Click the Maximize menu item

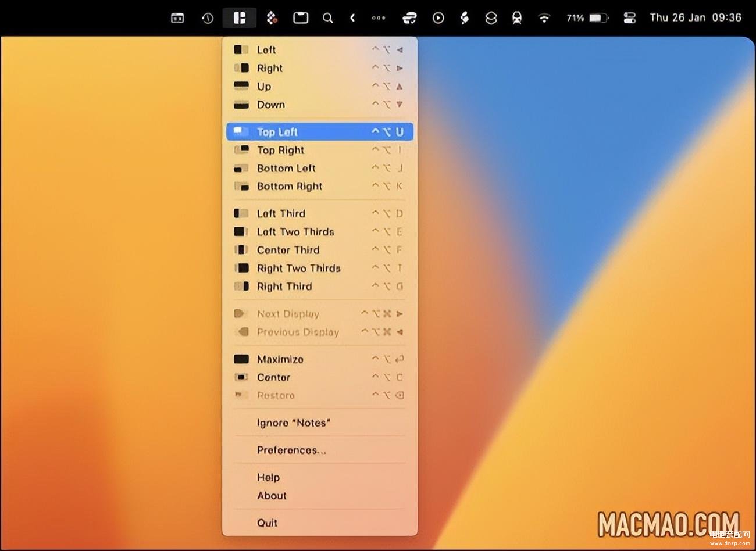coord(319,359)
